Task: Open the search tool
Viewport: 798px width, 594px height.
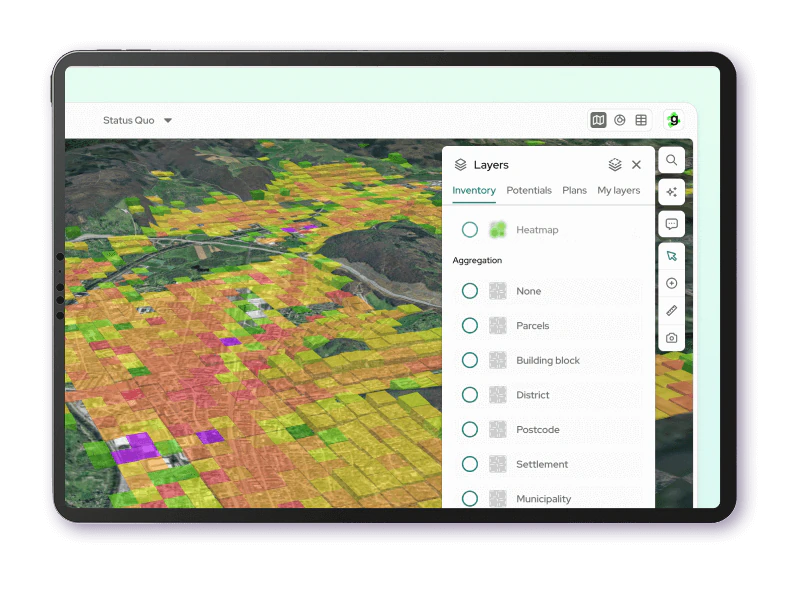Action: click(x=671, y=160)
